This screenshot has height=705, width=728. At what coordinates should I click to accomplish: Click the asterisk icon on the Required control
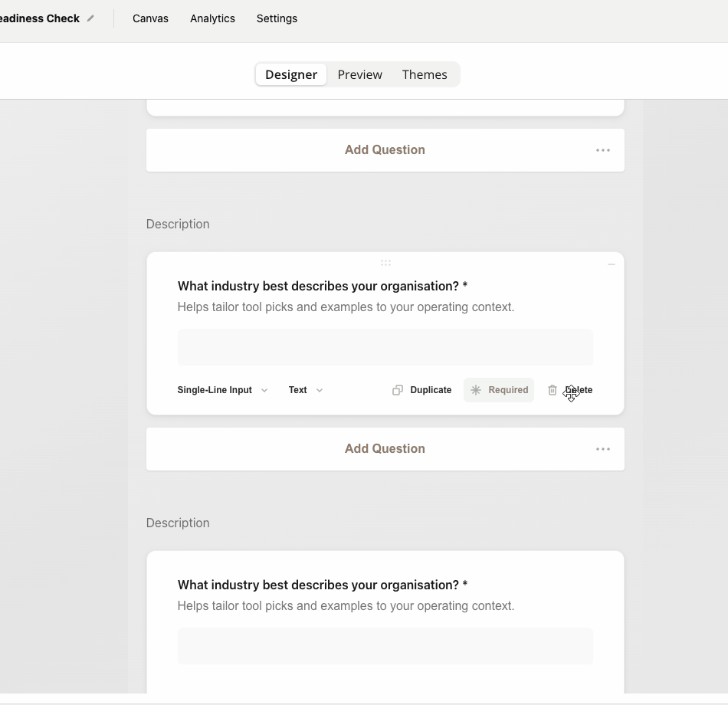(475, 390)
